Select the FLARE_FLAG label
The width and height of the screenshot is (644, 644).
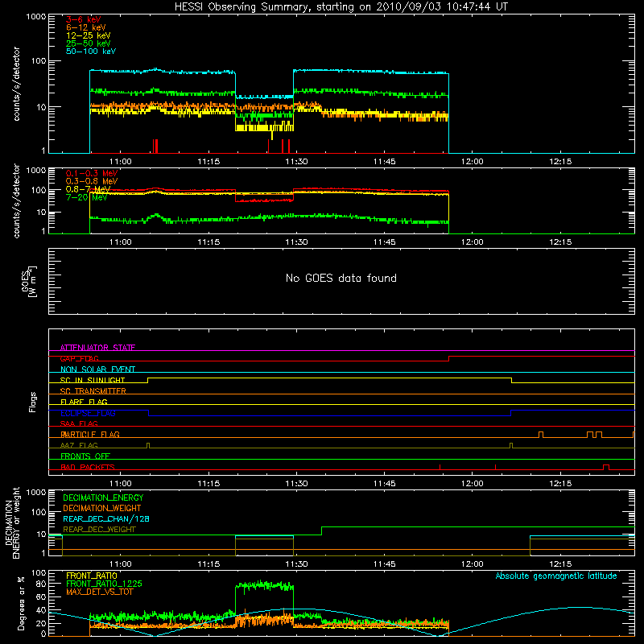[84, 402]
